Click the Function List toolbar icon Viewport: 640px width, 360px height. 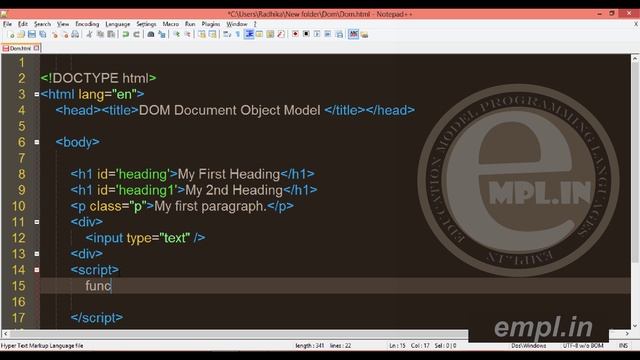tap(280, 35)
